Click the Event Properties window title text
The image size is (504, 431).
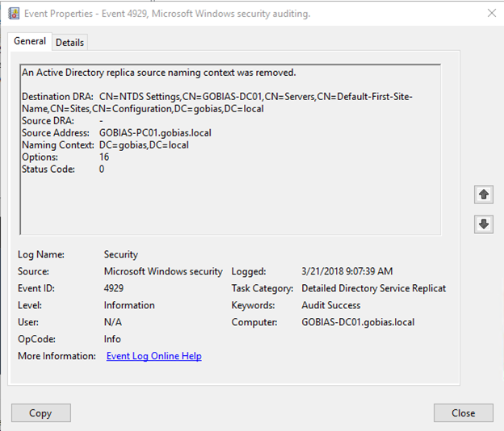167,14
